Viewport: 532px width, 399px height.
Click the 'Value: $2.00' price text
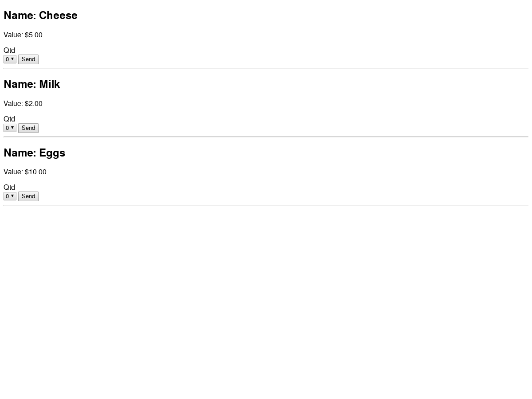[x=23, y=104]
